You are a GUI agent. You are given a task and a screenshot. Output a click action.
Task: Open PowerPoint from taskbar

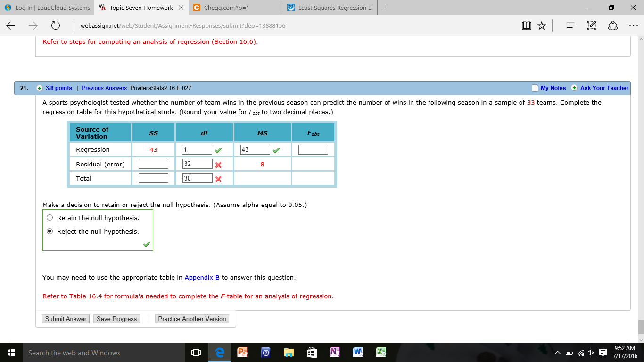click(243, 353)
